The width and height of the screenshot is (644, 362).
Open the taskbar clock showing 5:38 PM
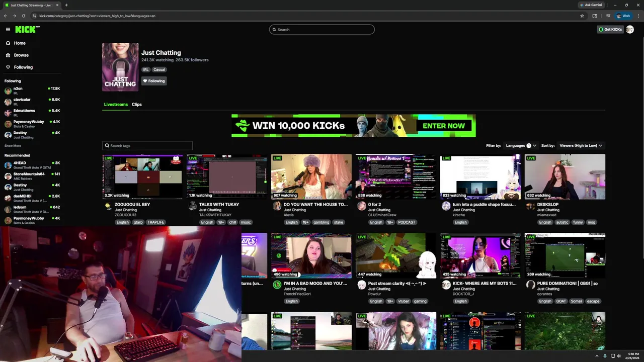click(633, 356)
